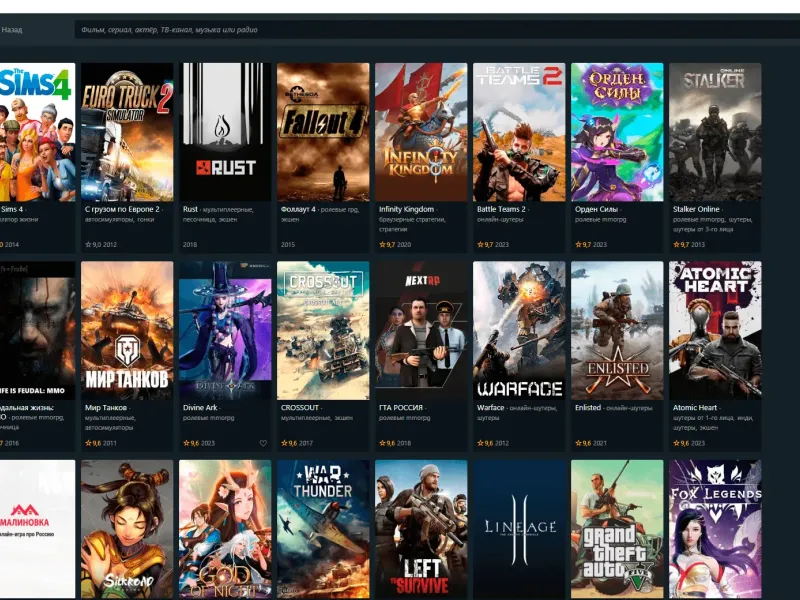Open the Fox Legends cover
The height and width of the screenshot is (600, 800).
click(x=715, y=529)
